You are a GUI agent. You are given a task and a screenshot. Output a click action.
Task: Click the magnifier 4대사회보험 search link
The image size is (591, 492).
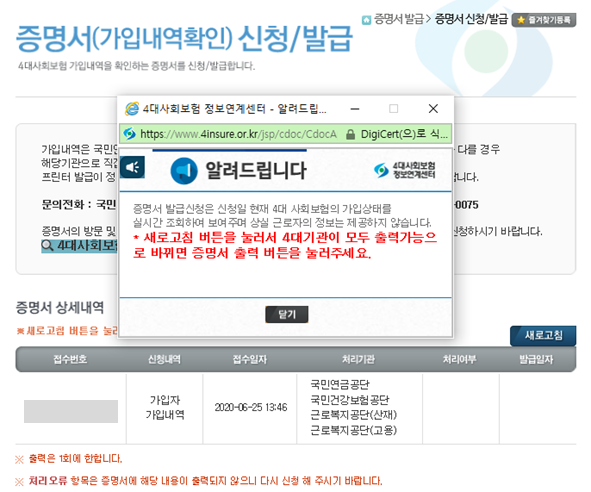[79, 246]
